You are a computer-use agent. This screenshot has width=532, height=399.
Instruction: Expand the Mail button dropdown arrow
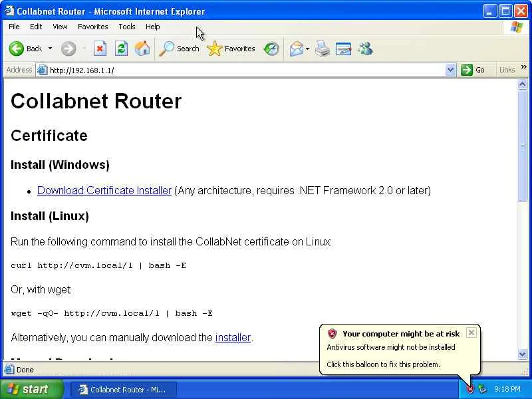[x=307, y=49]
